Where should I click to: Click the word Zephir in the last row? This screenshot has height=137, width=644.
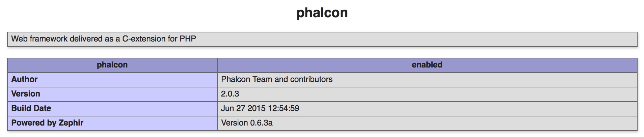tap(71, 123)
